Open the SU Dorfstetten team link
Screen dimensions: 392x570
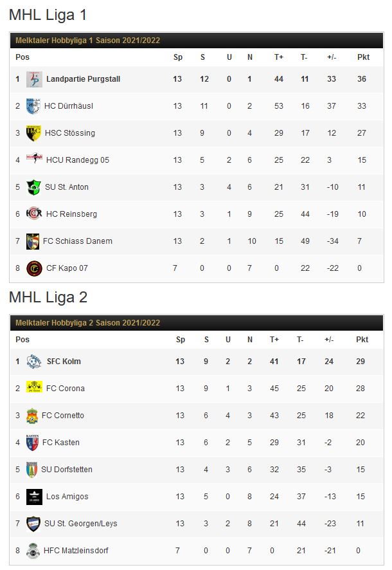pyautogui.click(x=67, y=469)
